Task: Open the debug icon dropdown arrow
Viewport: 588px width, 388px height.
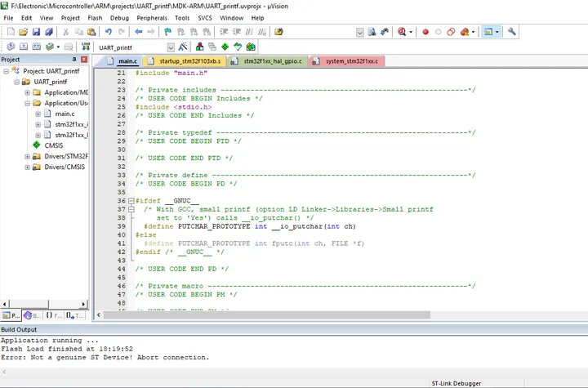Action: [411, 33]
